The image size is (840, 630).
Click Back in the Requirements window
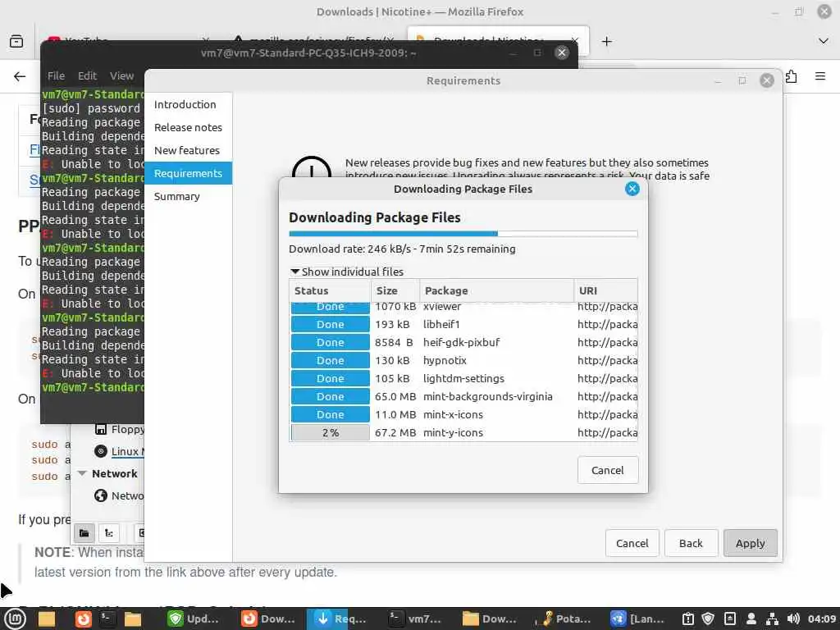pos(691,543)
